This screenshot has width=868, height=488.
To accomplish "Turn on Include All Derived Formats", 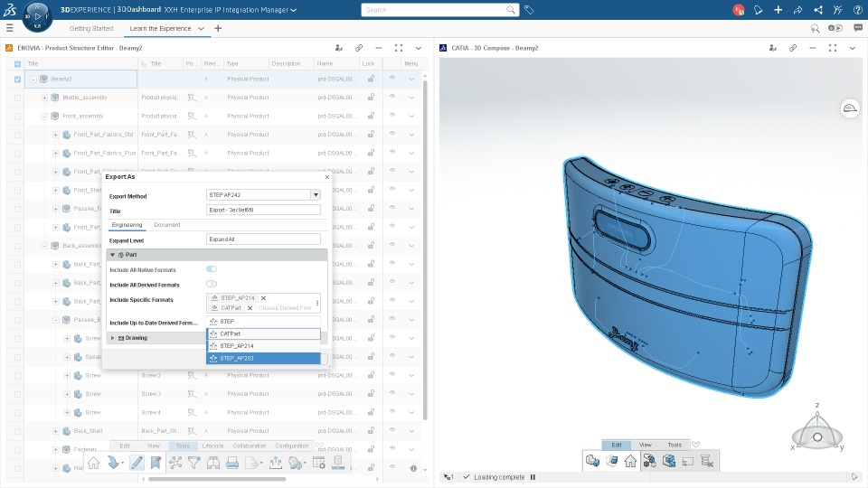I will click(212, 284).
